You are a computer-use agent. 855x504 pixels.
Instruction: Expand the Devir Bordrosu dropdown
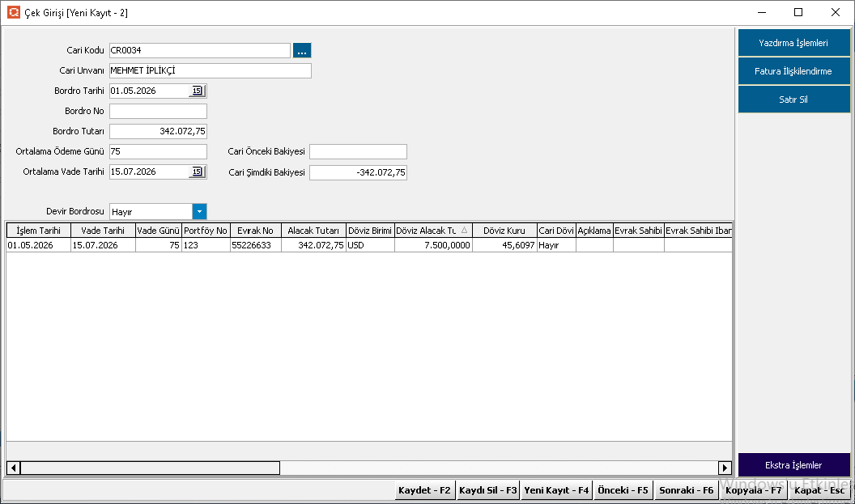199,211
